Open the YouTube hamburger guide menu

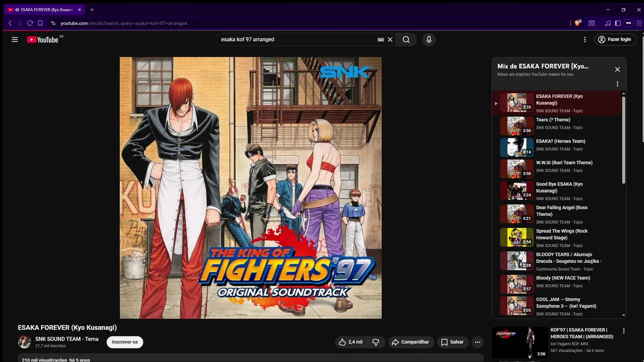point(15,39)
